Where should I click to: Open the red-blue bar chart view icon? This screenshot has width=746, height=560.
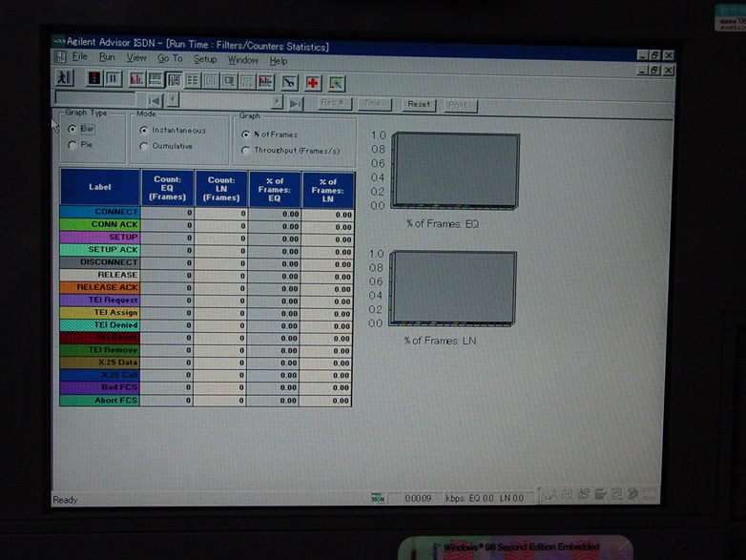tap(136, 79)
